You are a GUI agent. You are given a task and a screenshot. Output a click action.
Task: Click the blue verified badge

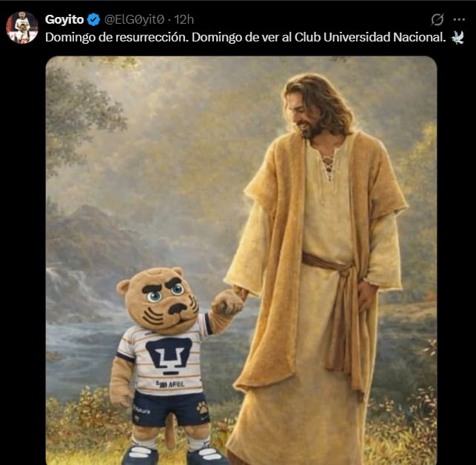tap(93, 19)
